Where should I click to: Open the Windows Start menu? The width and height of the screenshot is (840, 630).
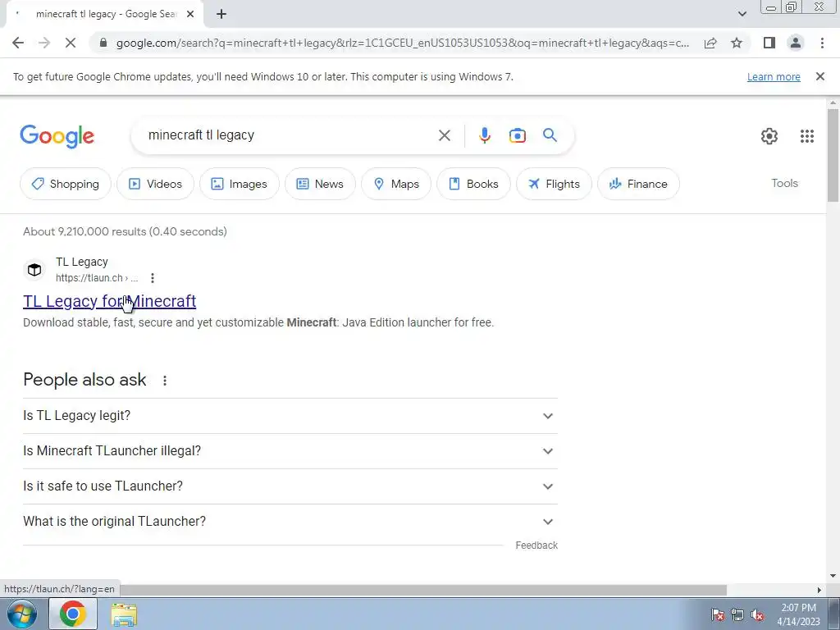click(22, 614)
